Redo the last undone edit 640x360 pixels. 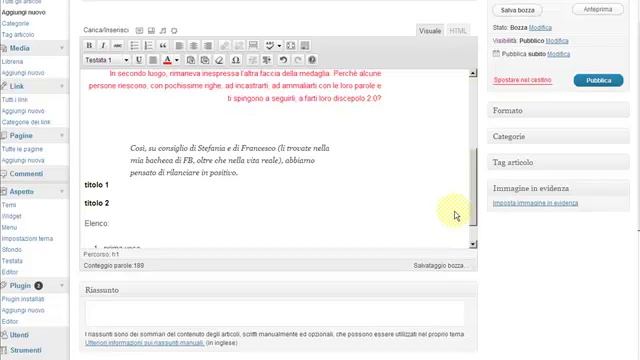(298, 60)
